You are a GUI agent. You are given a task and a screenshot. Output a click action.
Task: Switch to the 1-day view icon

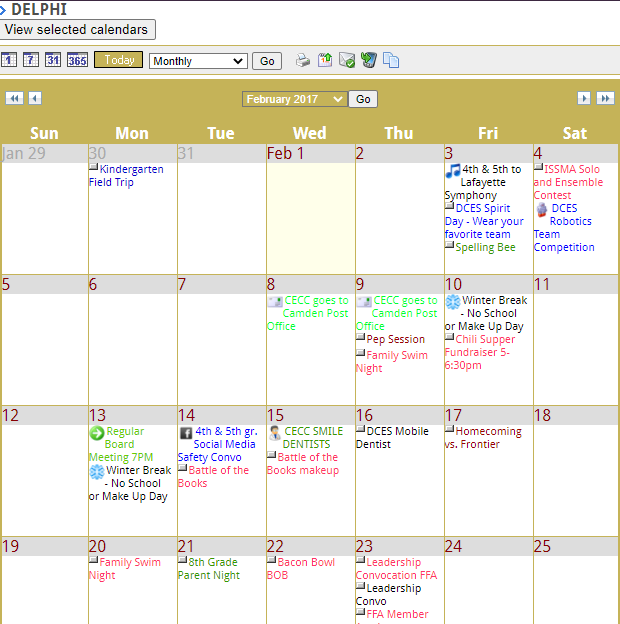pos(9,60)
